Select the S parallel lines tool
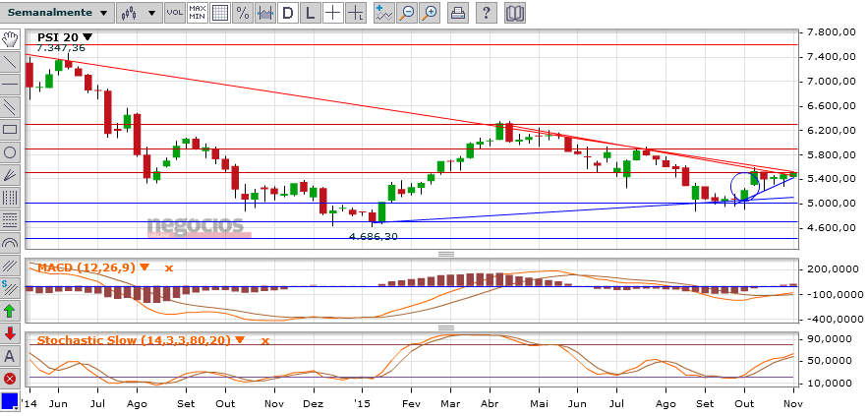 pyautogui.click(x=10, y=288)
